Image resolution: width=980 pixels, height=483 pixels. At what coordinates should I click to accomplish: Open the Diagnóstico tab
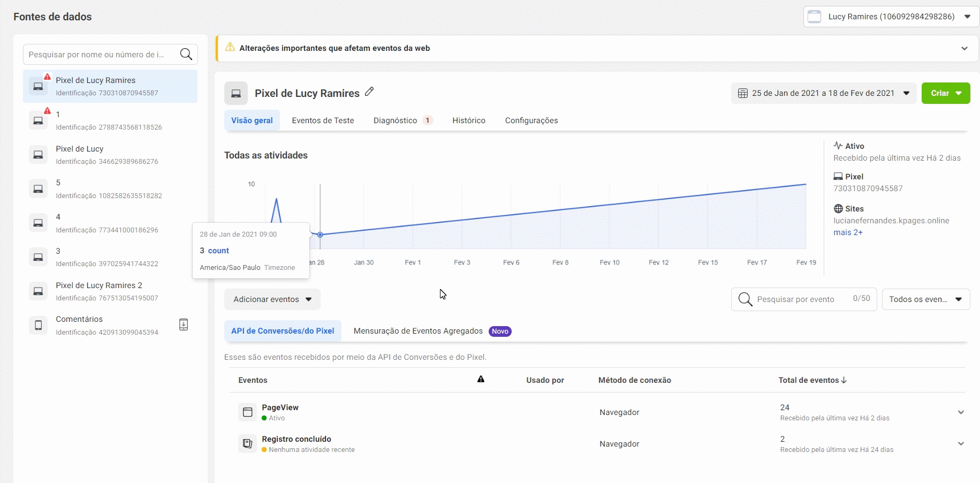[x=395, y=120]
